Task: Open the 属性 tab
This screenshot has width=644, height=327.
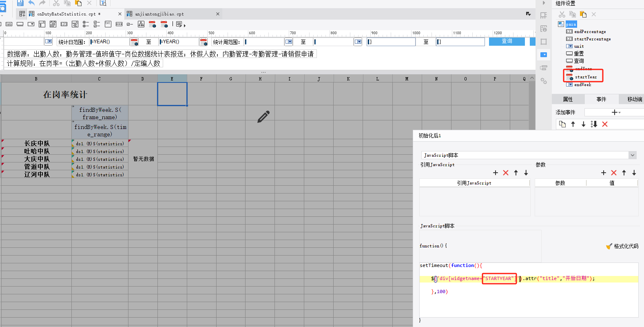Action: pyautogui.click(x=568, y=99)
